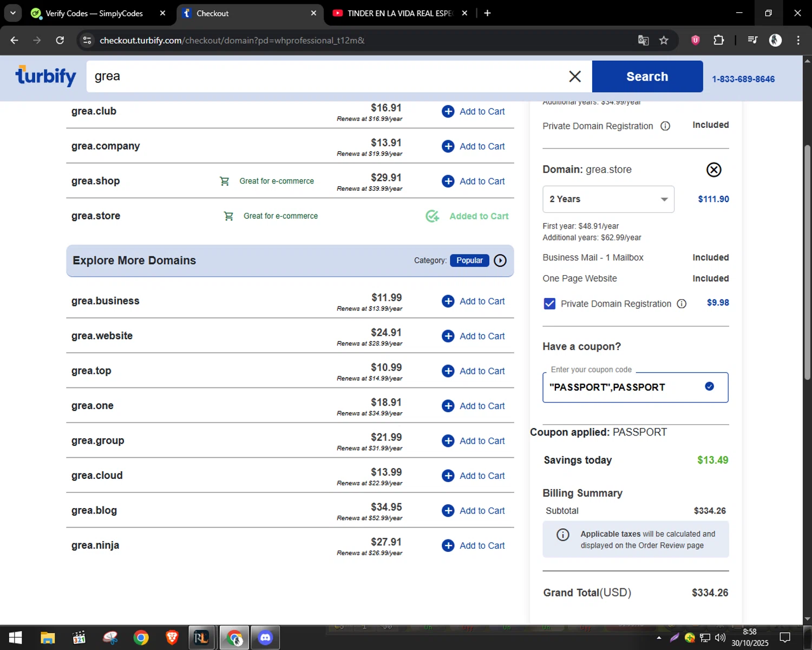
Task: Call link 1-833-689-8646
Action: coord(743,79)
